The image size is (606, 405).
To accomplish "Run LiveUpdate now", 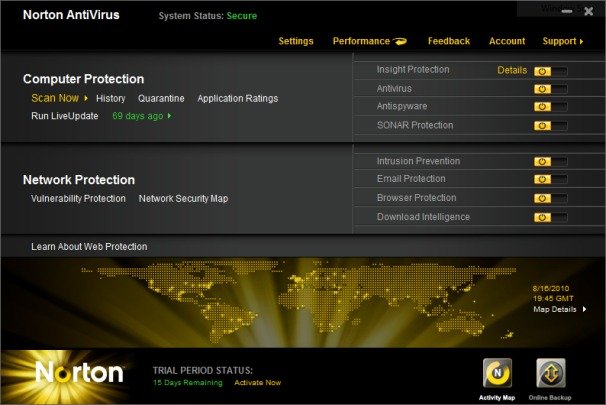I will tap(65, 116).
